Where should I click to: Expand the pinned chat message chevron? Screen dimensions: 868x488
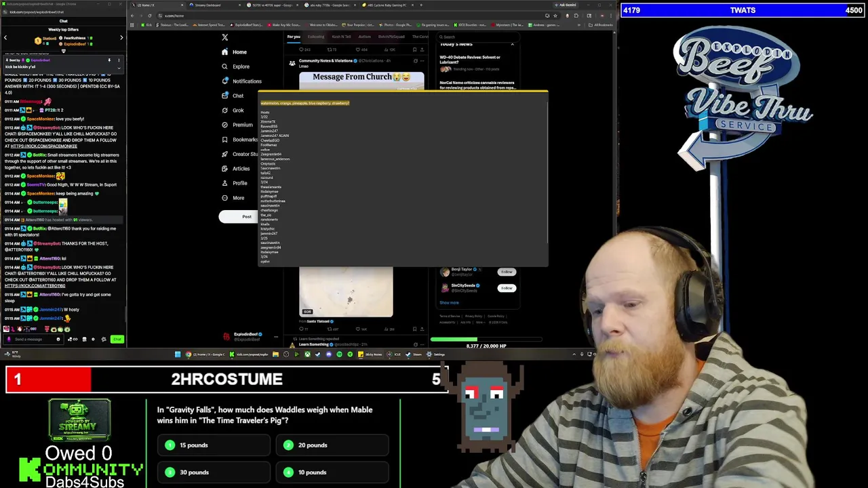click(119, 68)
